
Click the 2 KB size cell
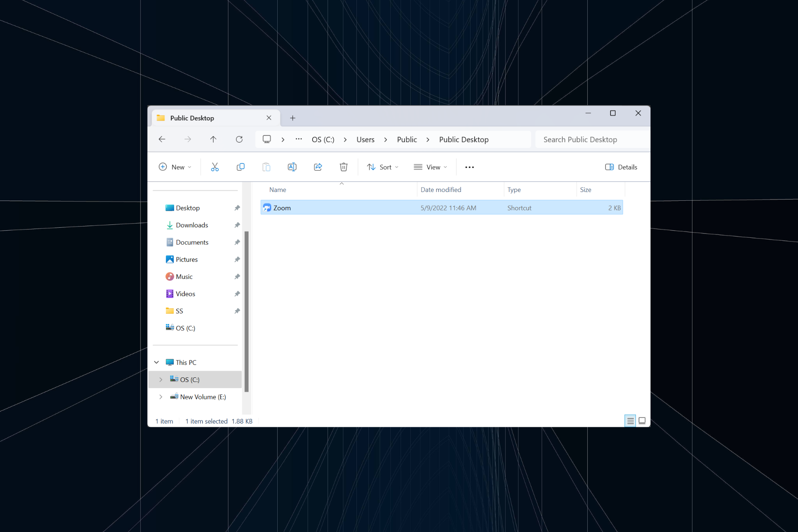click(x=614, y=208)
